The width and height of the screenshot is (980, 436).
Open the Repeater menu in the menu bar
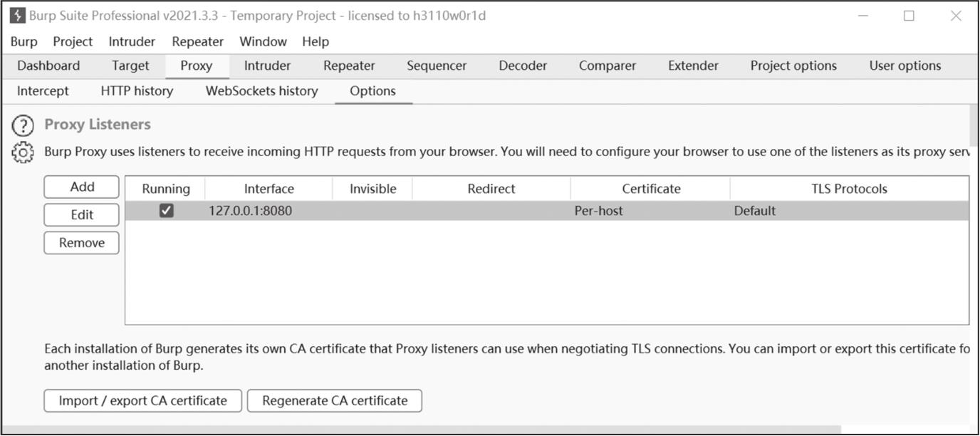[x=198, y=41]
